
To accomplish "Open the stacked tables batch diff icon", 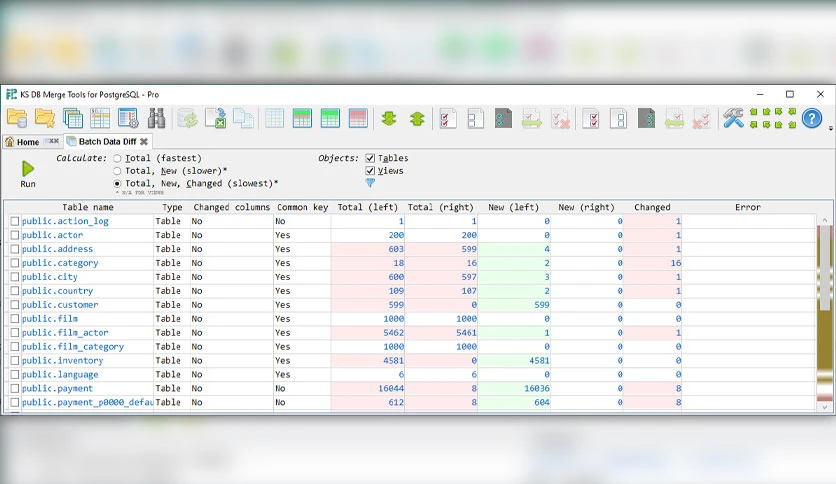I will (73, 118).
